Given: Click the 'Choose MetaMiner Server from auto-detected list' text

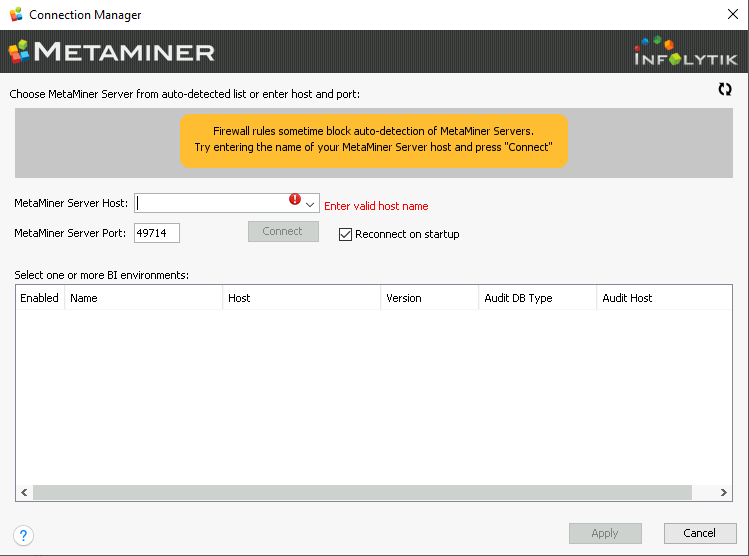Looking at the screenshot, I should tap(128, 94).
